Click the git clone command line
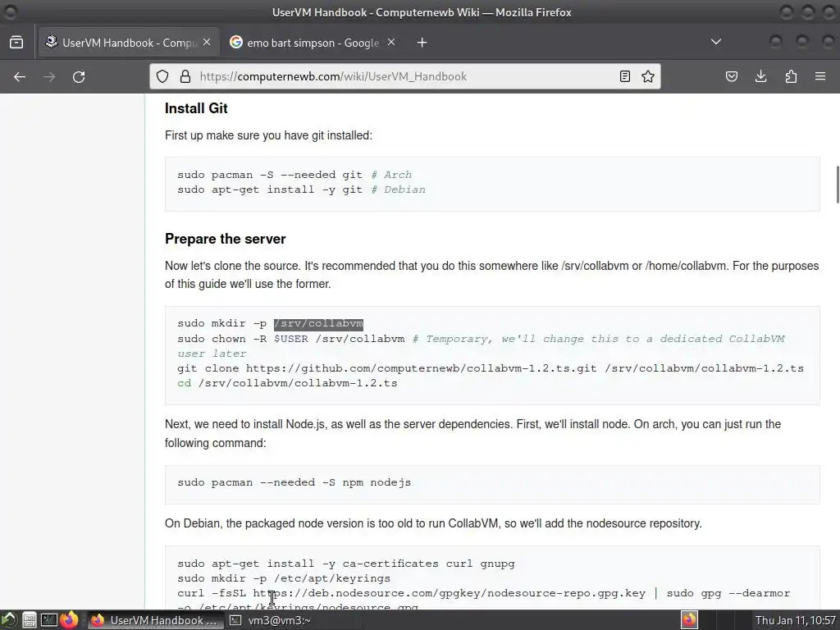 (491, 368)
